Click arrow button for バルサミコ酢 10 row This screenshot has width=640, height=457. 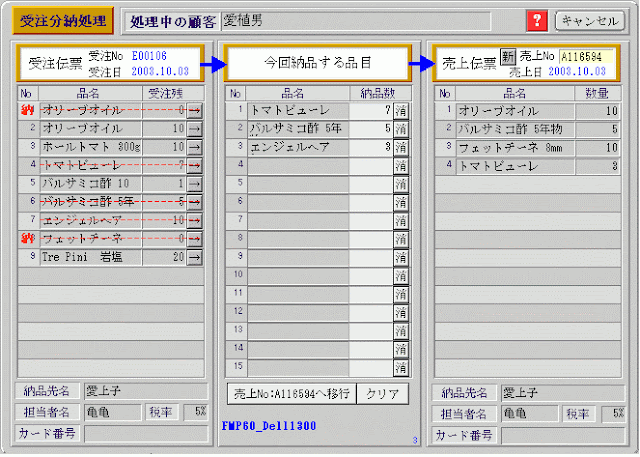(195, 184)
